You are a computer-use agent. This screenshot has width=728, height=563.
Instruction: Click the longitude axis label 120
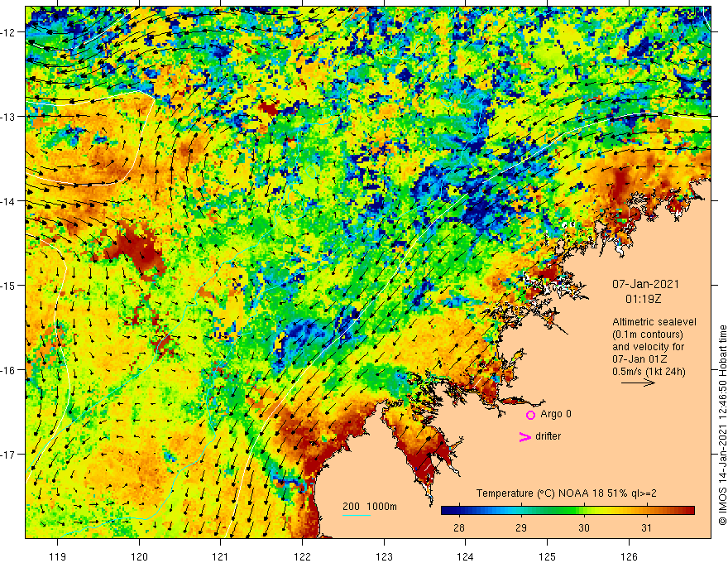click(x=139, y=556)
